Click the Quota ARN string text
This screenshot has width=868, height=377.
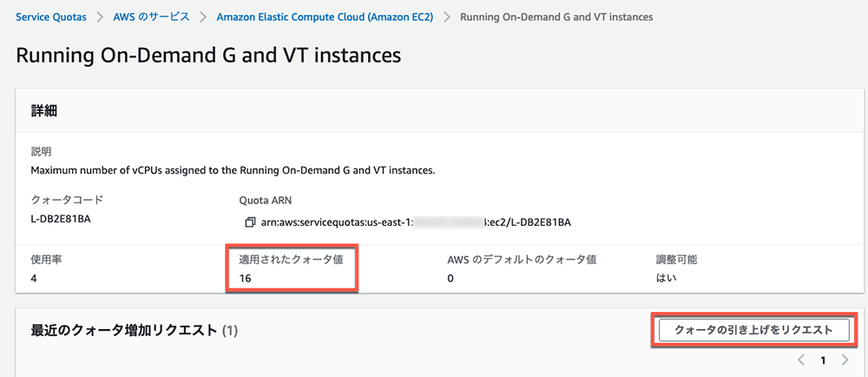(x=416, y=222)
